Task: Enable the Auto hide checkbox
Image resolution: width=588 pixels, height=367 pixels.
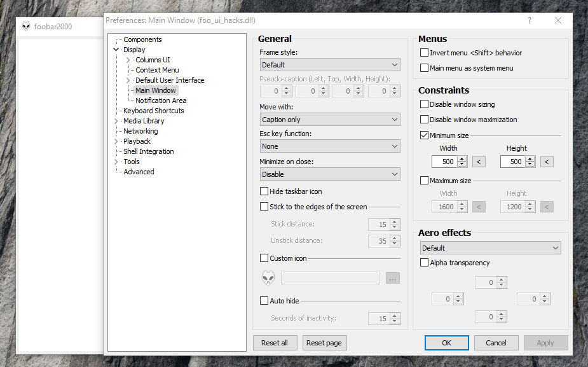Action: [x=264, y=301]
